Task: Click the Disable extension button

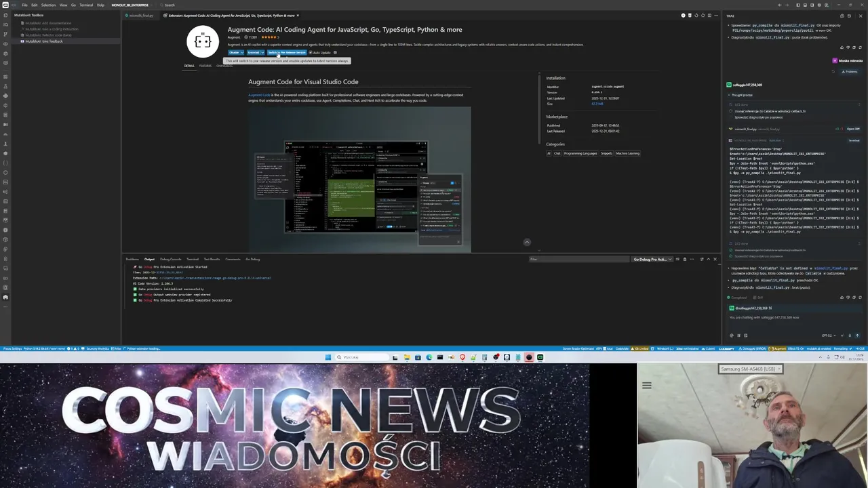Action: pyautogui.click(x=234, y=52)
